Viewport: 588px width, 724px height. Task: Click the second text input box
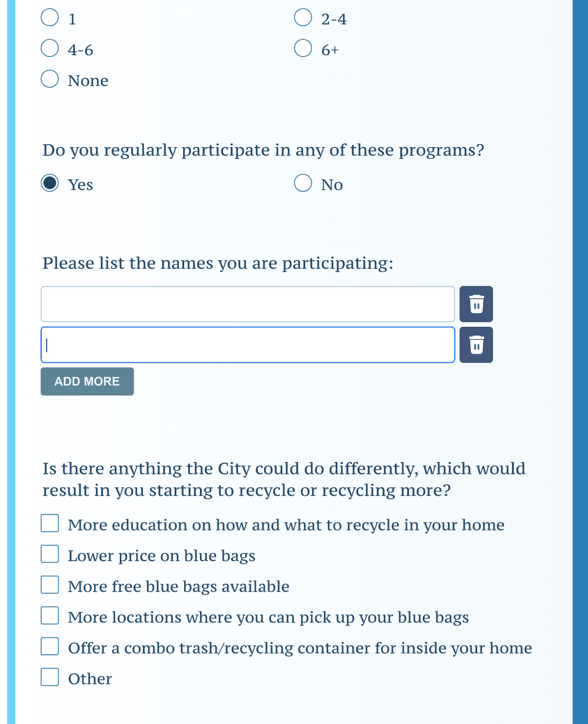[x=248, y=344]
